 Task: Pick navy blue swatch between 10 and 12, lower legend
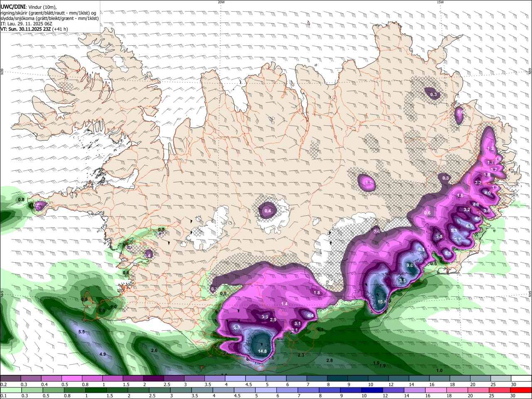[372, 390]
